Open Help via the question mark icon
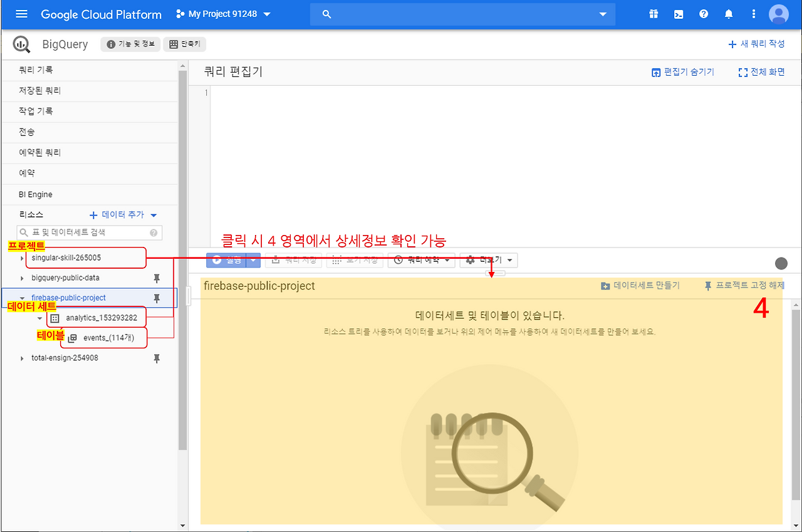This screenshot has height=532, width=802. point(704,14)
